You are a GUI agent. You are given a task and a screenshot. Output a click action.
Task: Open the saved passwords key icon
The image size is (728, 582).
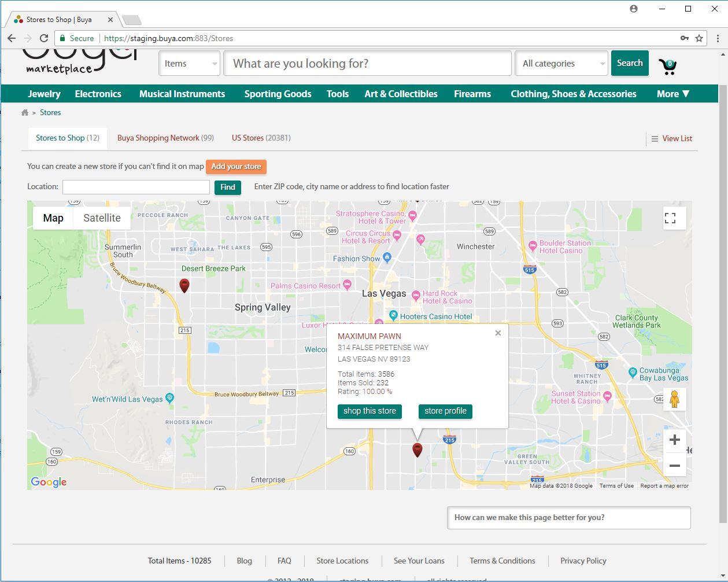tap(685, 38)
